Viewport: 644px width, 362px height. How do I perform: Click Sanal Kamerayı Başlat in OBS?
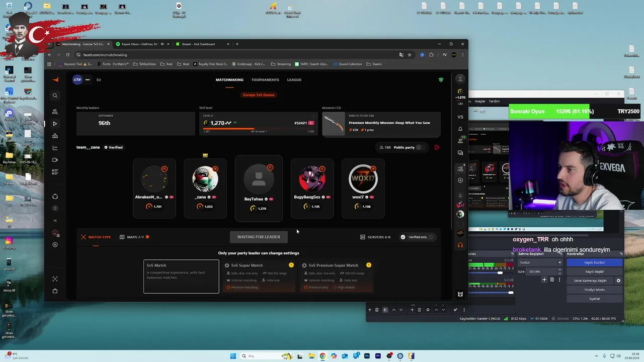(590, 281)
